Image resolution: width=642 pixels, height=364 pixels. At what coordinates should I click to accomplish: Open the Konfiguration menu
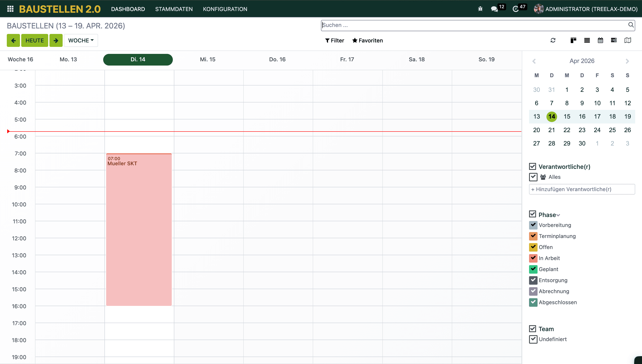[x=225, y=9]
